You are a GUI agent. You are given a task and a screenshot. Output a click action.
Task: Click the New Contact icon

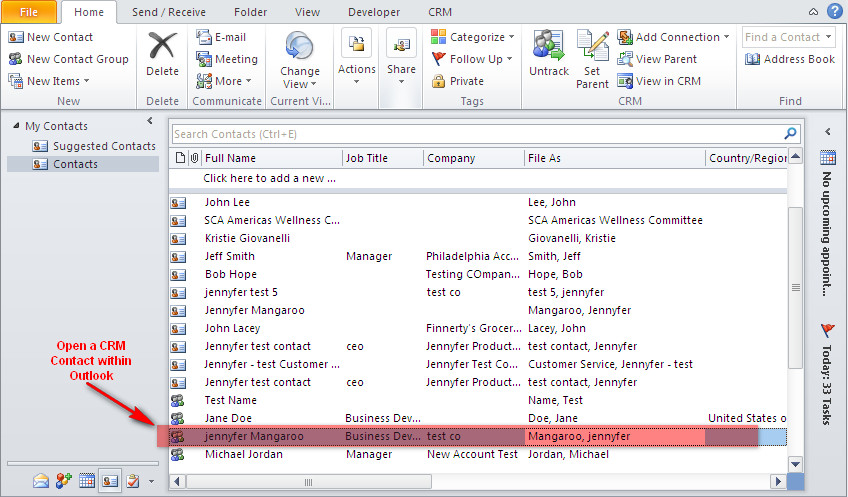(15, 37)
